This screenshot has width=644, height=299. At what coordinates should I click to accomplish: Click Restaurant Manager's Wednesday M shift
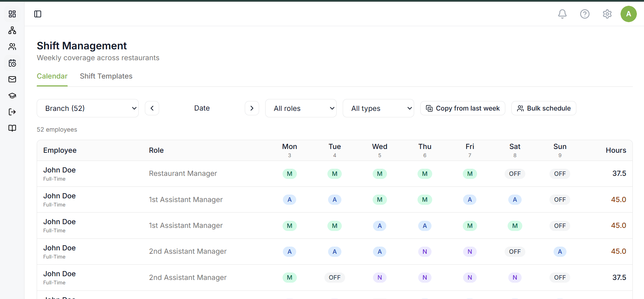380,174
